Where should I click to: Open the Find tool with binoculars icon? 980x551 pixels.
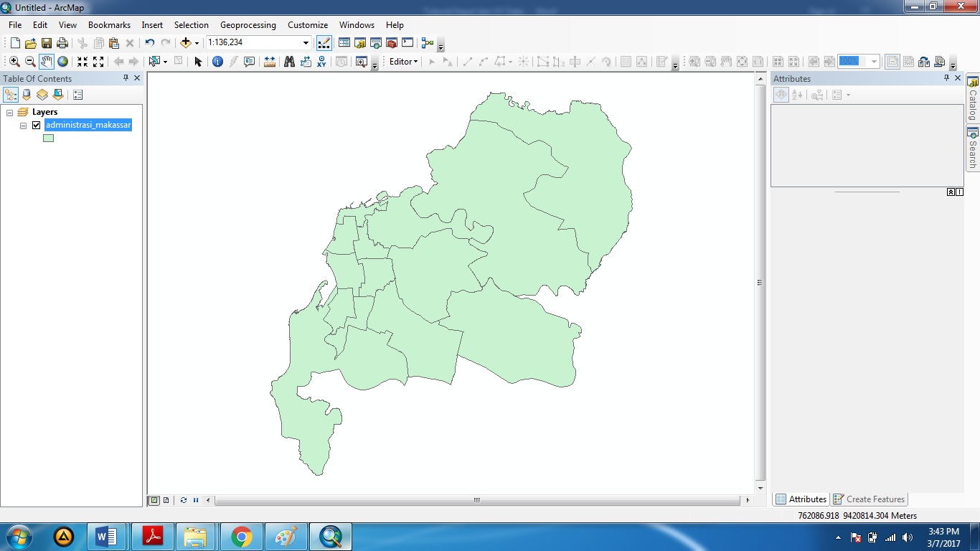click(288, 61)
